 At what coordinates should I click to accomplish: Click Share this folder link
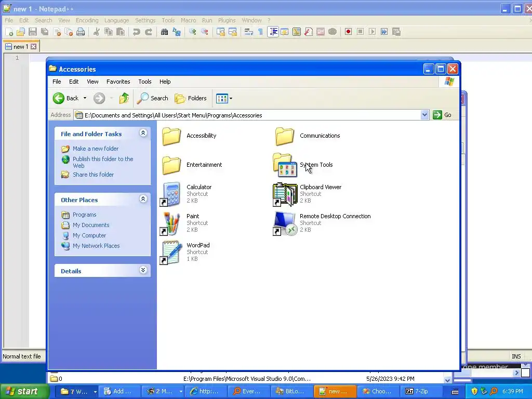94,175
